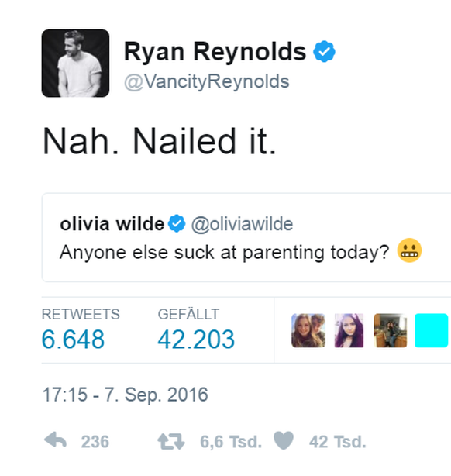Click the solid cyan avatar square
The width and height of the screenshot is (451, 476).
432,330
